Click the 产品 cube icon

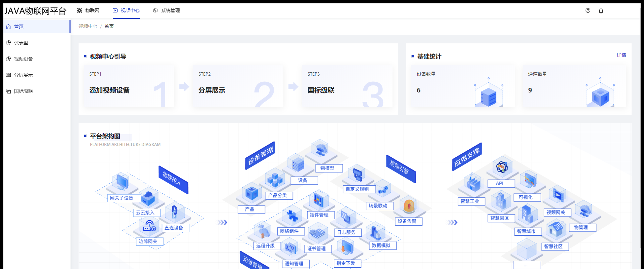[x=251, y=193]
